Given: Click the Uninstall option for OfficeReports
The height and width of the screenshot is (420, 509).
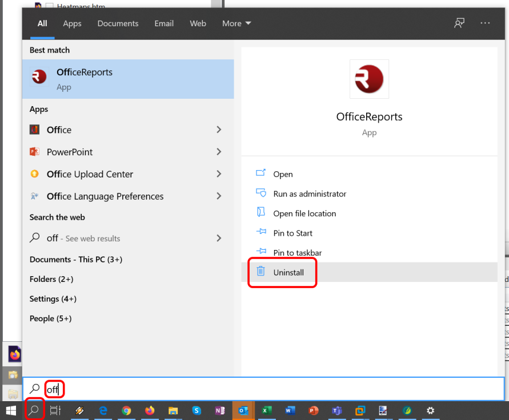Looking at the screenshot, I should [x=288, y=272].
